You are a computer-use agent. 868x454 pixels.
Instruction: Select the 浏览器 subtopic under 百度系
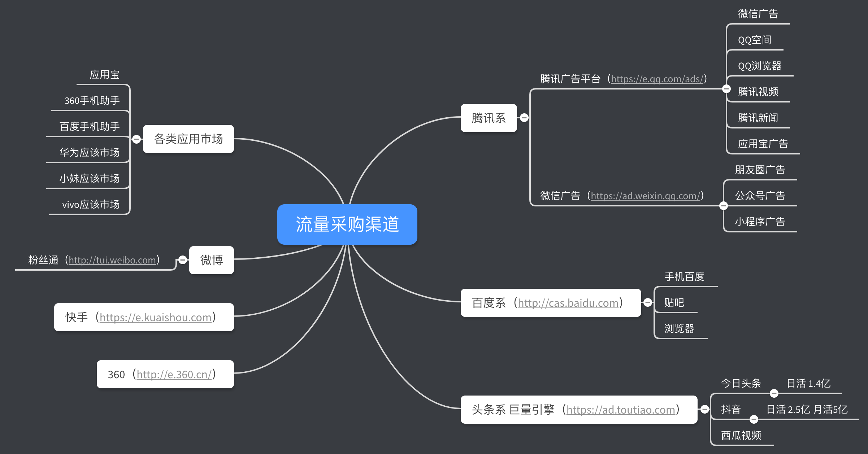pos(680,329)
